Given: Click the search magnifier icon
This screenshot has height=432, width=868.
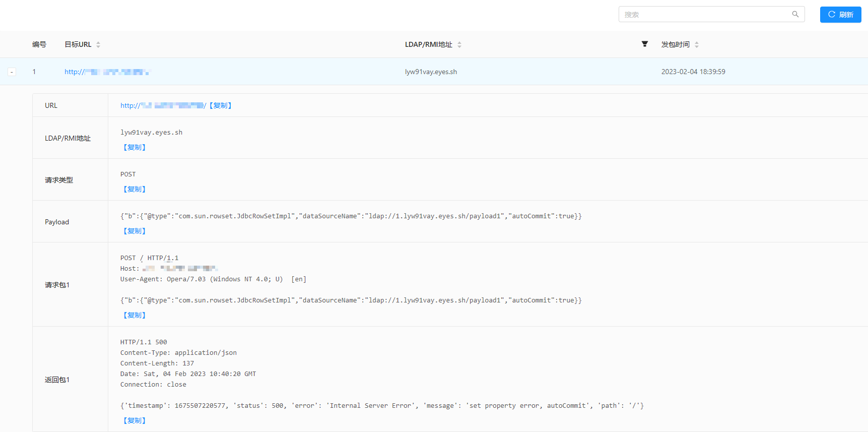Looking at the screenshot, I should [795, 14].
